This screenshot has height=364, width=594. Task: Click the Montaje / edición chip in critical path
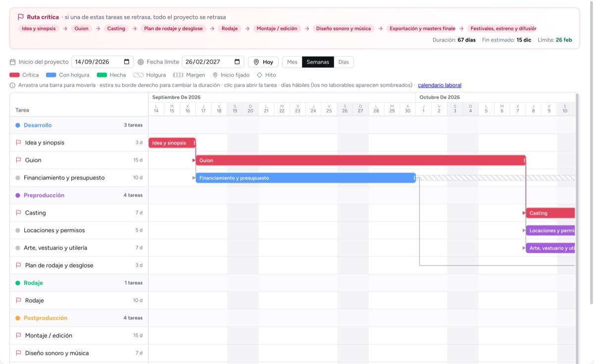(x=277, y=29)
